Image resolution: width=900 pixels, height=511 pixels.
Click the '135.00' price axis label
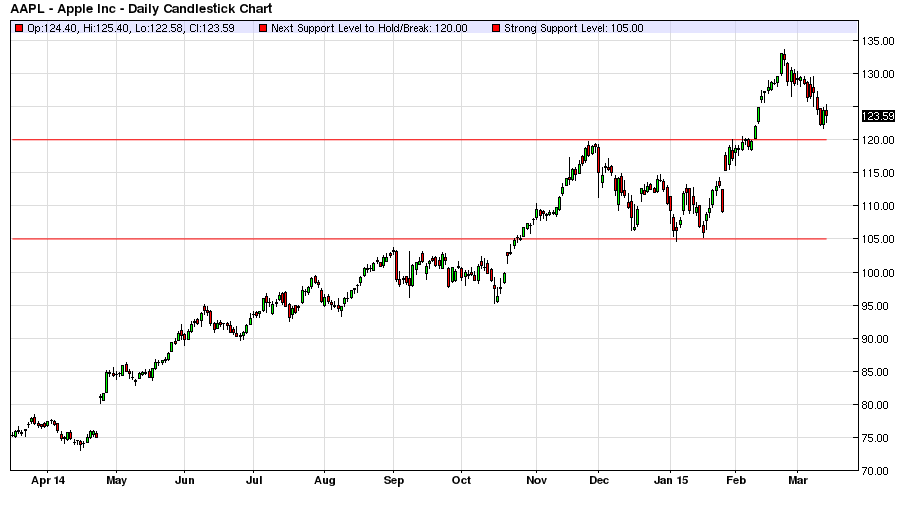pyautogui.click(x=878, y=41)
